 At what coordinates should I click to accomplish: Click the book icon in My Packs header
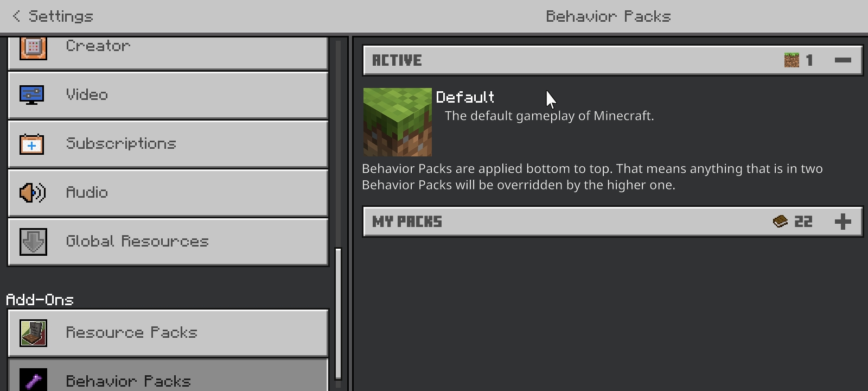click(x=780, y=222)
